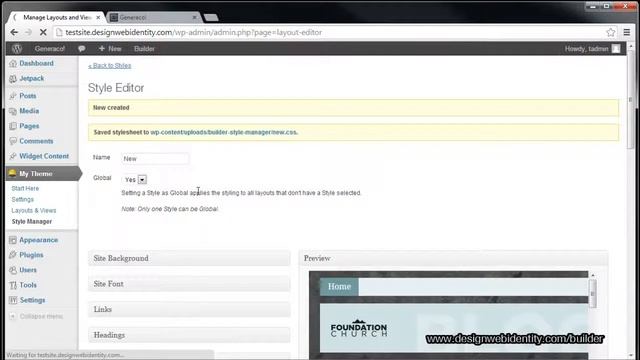Bookmark page with star icon
Screen dimensions: 640x360
[x=611, y=32]
